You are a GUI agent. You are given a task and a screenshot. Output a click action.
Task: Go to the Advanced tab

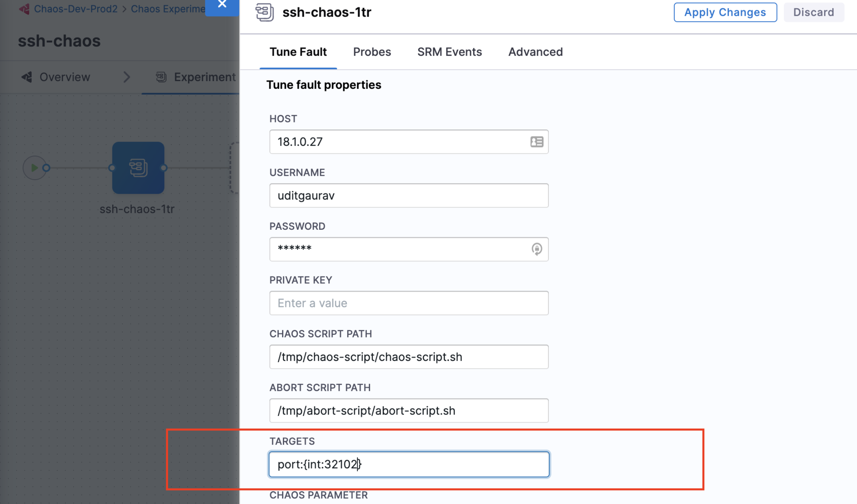535,52
